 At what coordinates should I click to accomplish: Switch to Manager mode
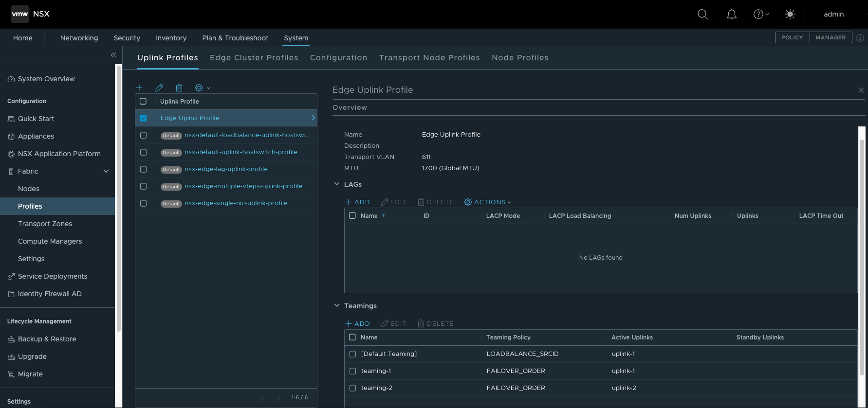[x=831, y=37]
